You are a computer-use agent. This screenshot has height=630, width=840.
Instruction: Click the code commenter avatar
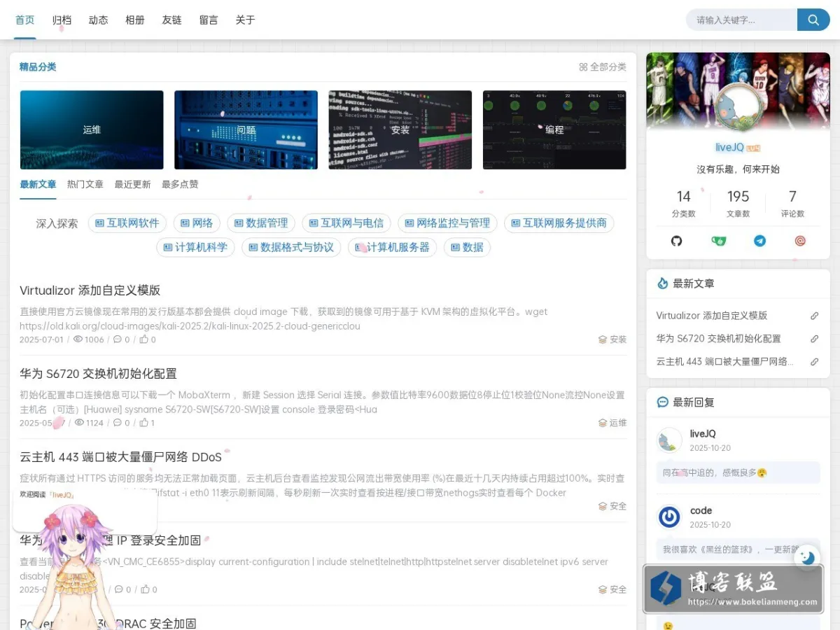click(670, 517)
